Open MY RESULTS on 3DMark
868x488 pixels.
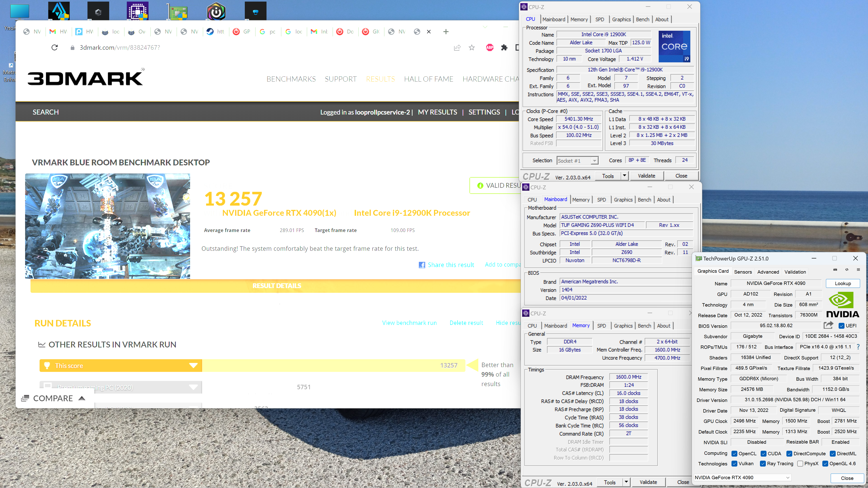pyautogui.click(x=437, y=112)
